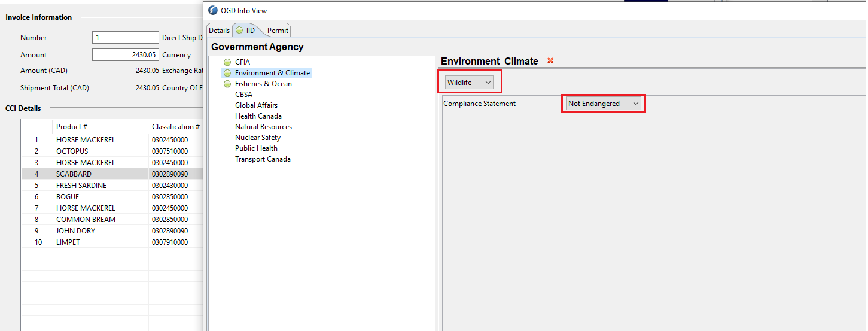Screen dimensions: 868x331
Task: Click the red X beside Environment Climate
Action: (x=550, y=61)
